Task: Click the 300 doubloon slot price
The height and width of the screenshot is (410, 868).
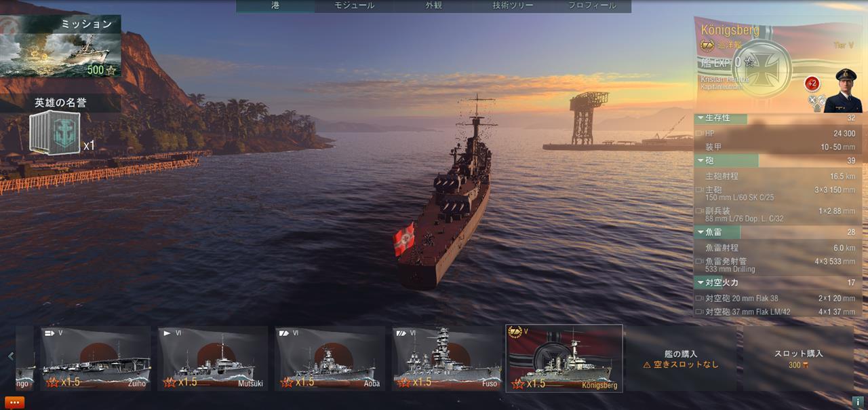Action: click(798, 365)
